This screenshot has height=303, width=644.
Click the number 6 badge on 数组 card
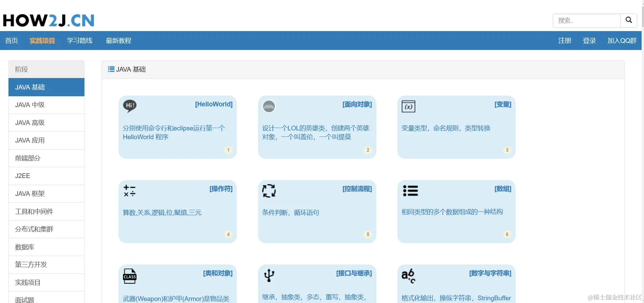click(507, 234)
